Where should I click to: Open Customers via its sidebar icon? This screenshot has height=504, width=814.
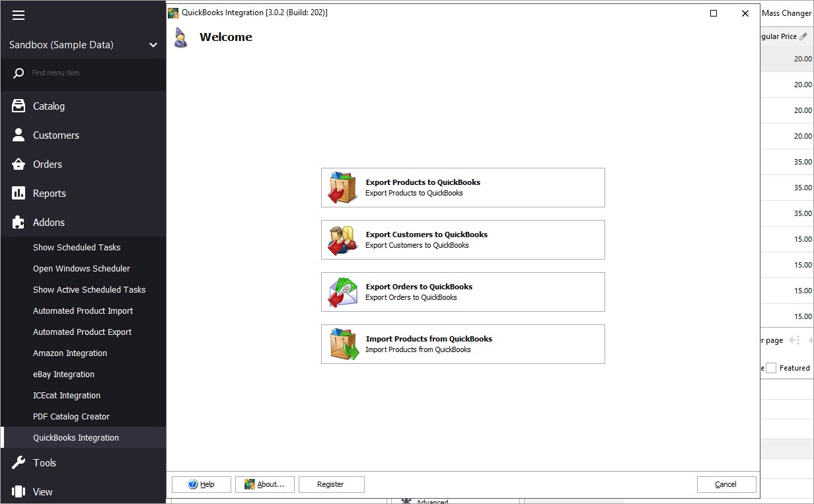pyautogui.click(x=18, y=135)
